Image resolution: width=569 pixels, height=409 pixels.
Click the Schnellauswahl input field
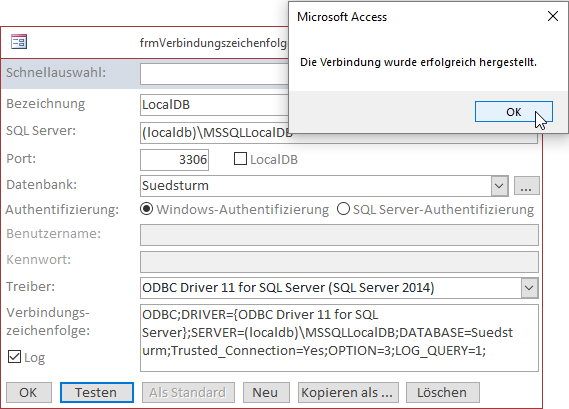click(x=214, y=74)
